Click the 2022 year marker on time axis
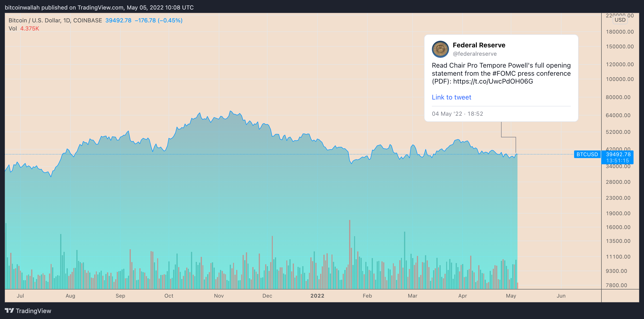Screen dimensions: 644x319 [x=317, y=296]
